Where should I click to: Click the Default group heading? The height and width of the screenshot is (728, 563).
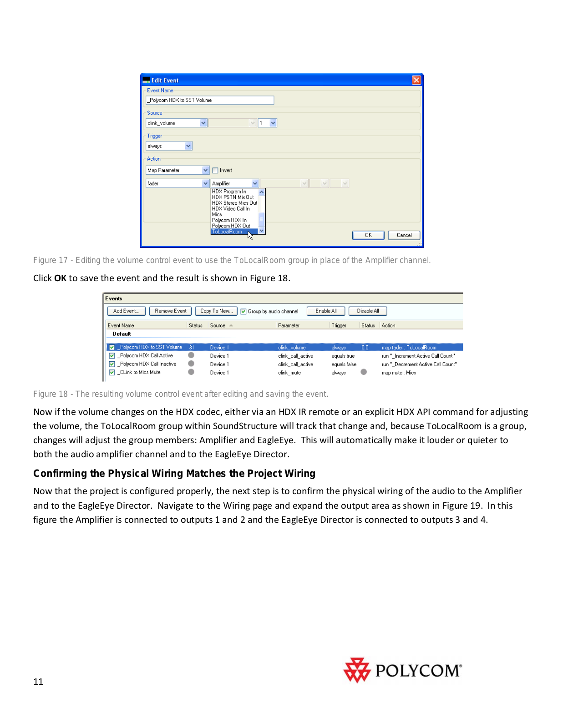[122, 334]
